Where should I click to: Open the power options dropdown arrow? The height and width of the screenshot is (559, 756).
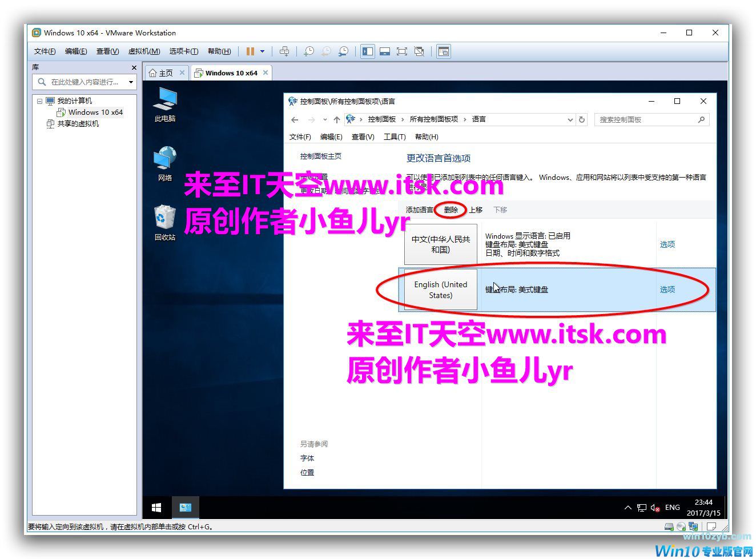click(263, 51)
